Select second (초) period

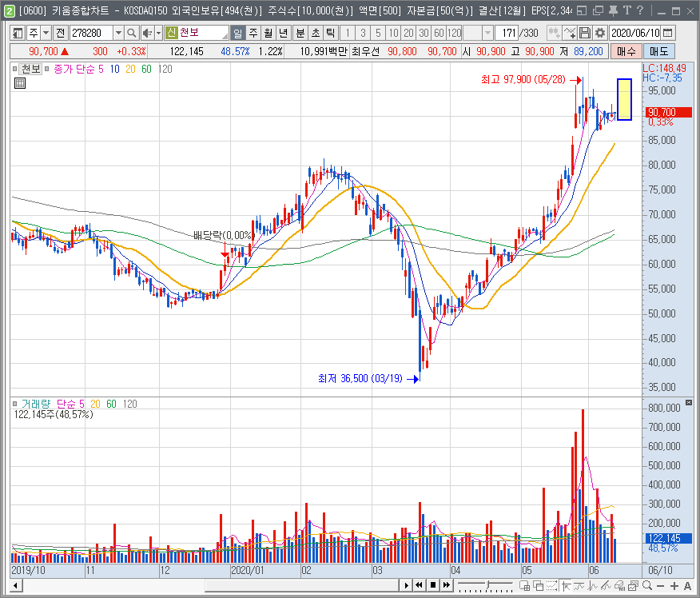pos(316,33)
